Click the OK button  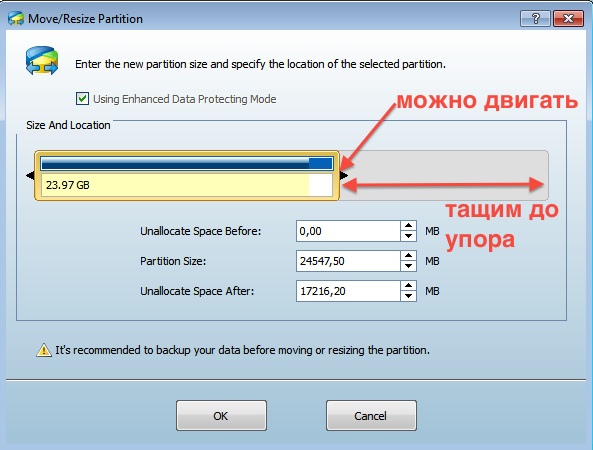click(221, 416)
